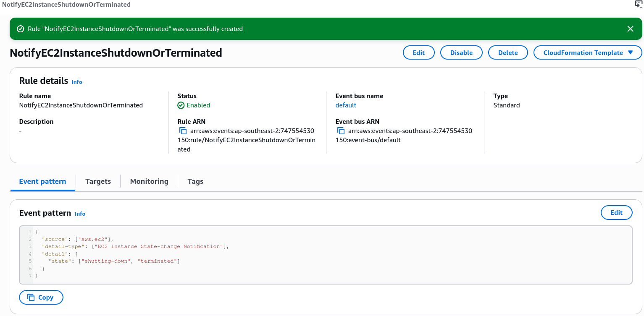The image size is (644, 316).
Task: Click the Event bus ARN text value
Action: [404, 136]
